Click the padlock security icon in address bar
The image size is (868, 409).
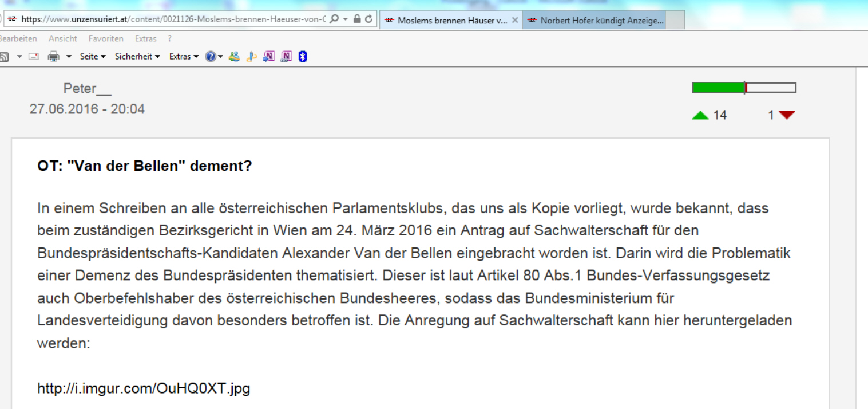357,19
